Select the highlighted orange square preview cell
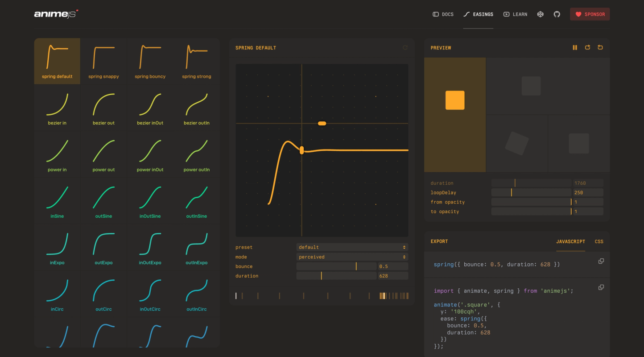The image size is (644, 357). [x=455, y=115]
